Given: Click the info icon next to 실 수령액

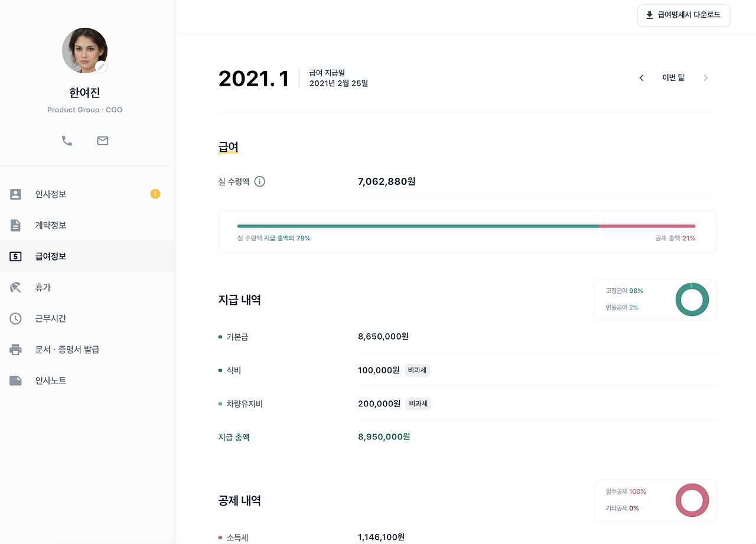Looking at the screenshot, I should tap(259, 181).
